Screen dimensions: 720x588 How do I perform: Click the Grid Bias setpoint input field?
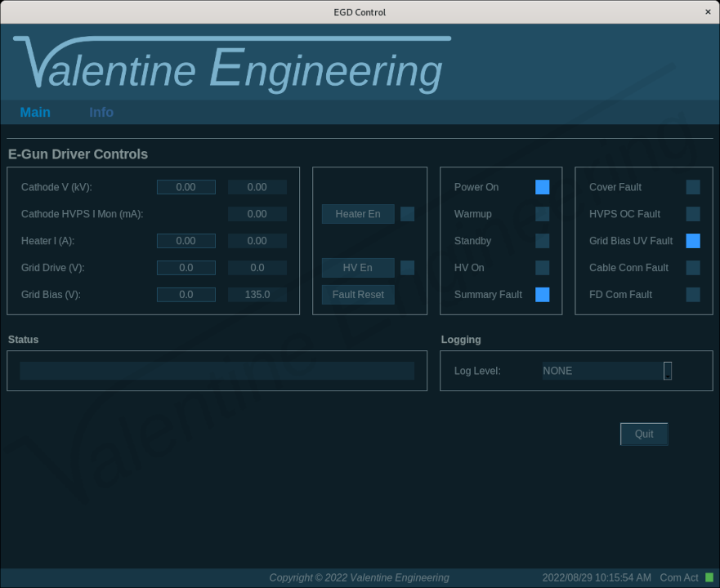(x=186, y=294)
